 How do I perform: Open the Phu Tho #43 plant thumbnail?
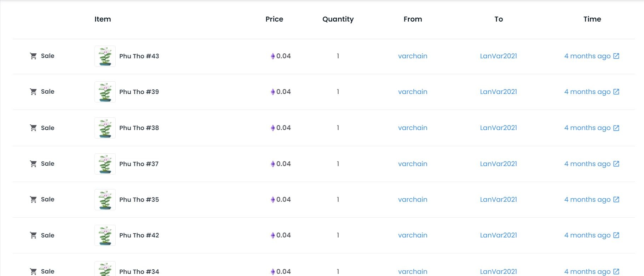[x=105, y=56]
